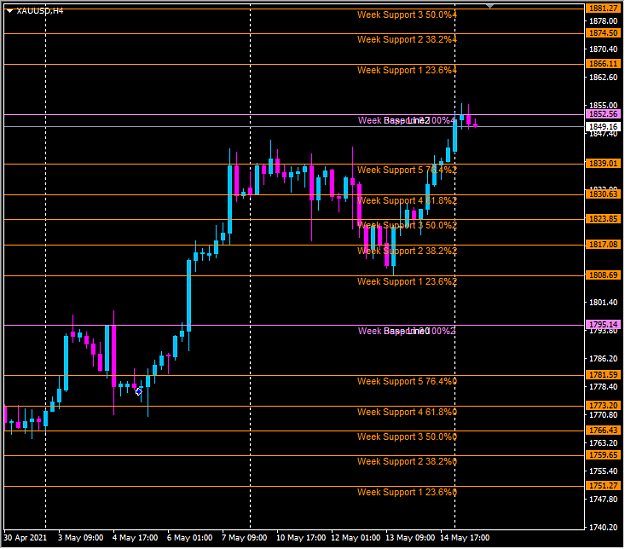Click the 1766.43 orange price tag
The width and height of the screenshot is (625, 549).
pyautogui.click(x=603, y=430)
